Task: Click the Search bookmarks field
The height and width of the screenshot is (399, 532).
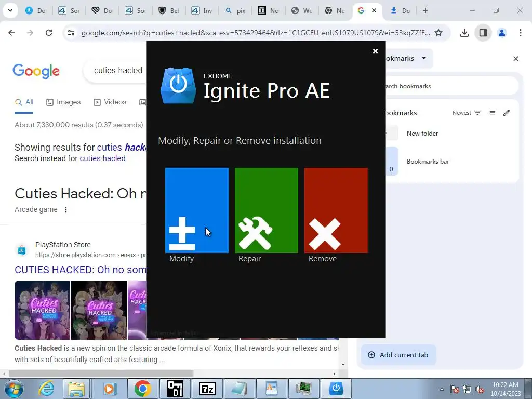Action: tap(452, 86)
